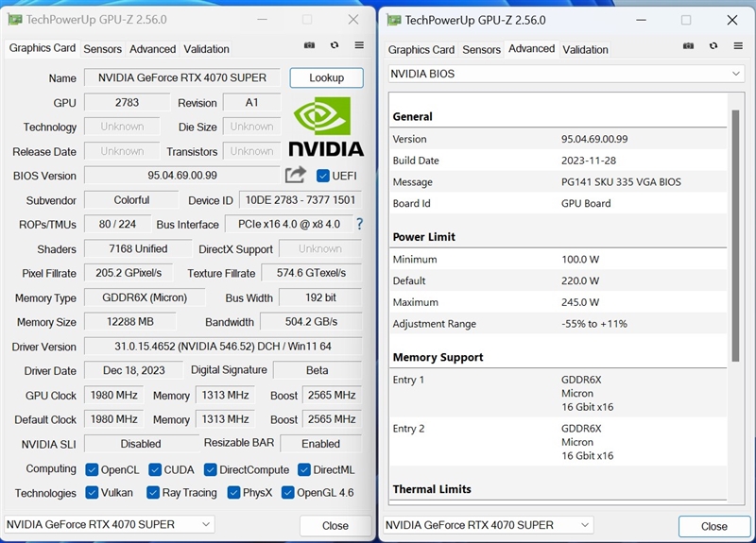Switch to Advanced tab in left window
The image size is (756, 543).
pyautogui.click(x=152, y=49)
